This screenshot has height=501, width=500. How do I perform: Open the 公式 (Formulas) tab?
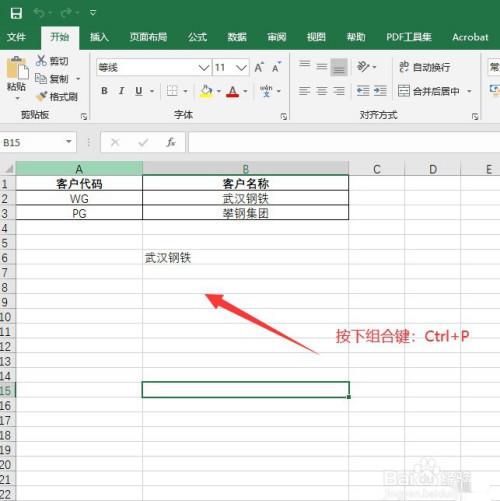(x=197, y=37)
